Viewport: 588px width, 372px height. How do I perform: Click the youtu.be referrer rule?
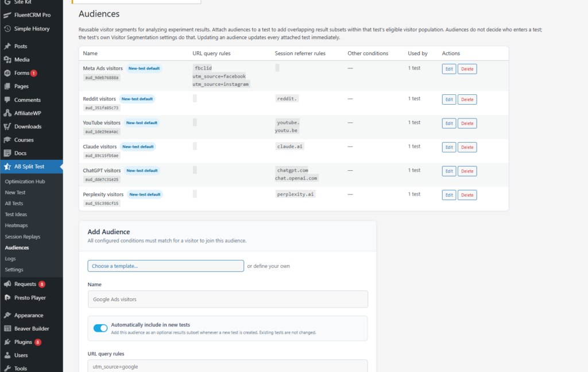coord(286,131)
